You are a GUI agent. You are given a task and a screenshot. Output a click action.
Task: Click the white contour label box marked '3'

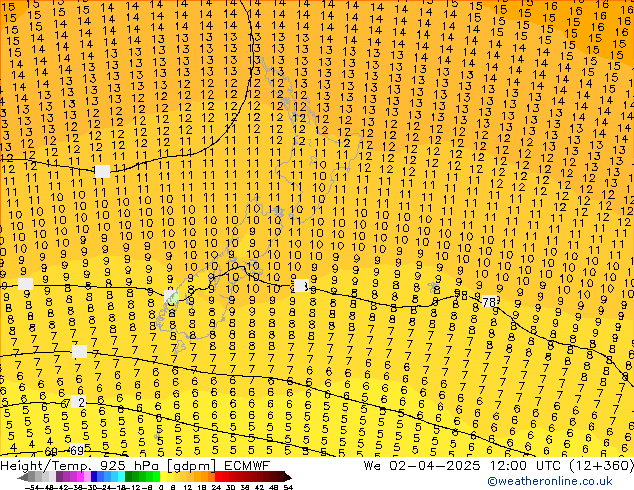click(x=301, y=285)
